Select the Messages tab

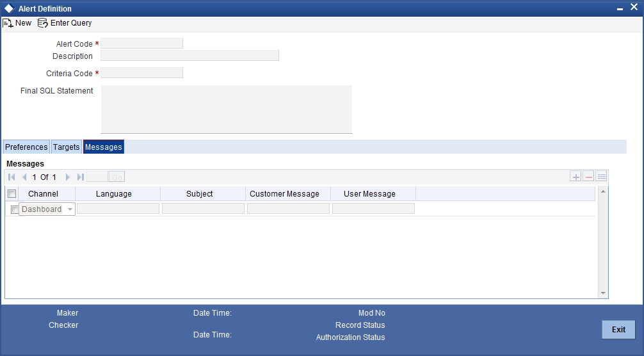[x=104, y=147]
